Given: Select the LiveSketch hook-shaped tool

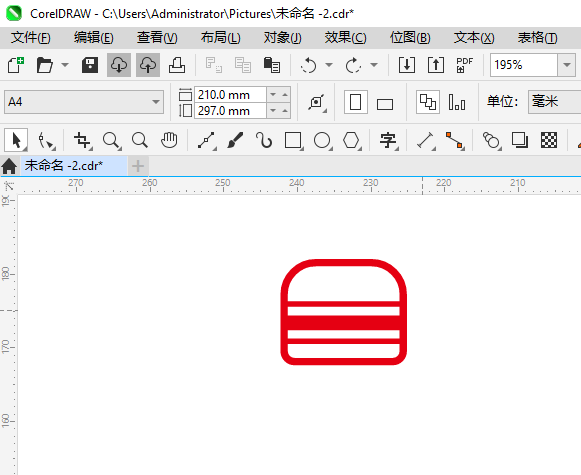Looking at the screenshot, I should click(x=264, y=140).
